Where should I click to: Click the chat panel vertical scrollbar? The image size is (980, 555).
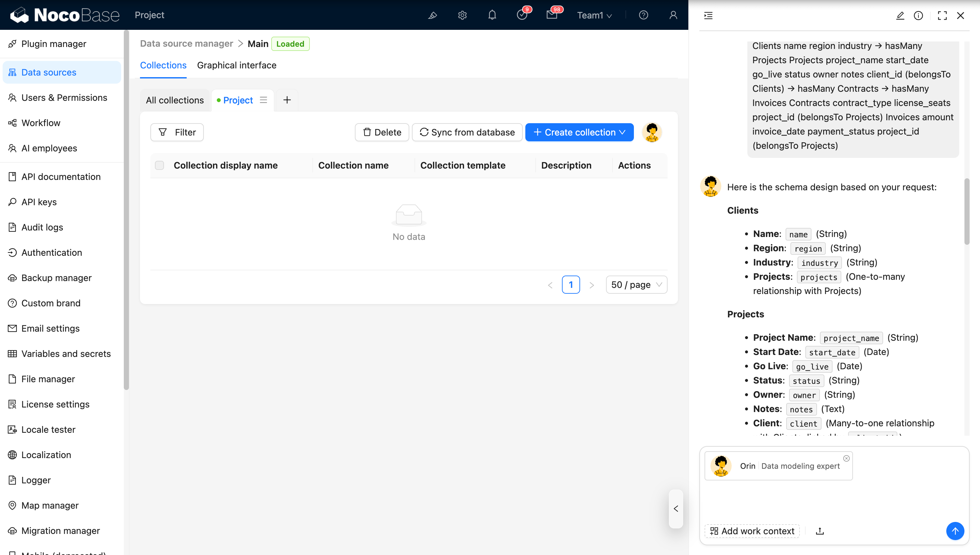coord(967,212)
